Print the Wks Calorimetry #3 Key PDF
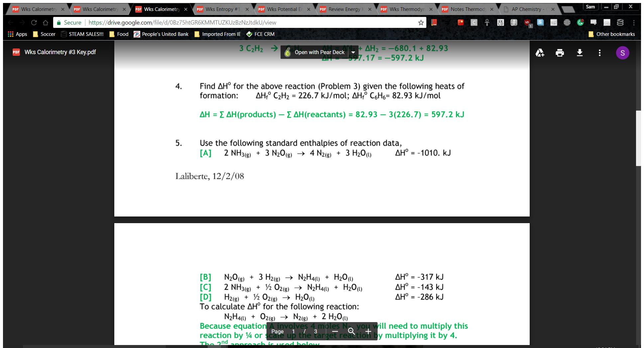This screenshot has height=348, width=644. coord(560,52)
